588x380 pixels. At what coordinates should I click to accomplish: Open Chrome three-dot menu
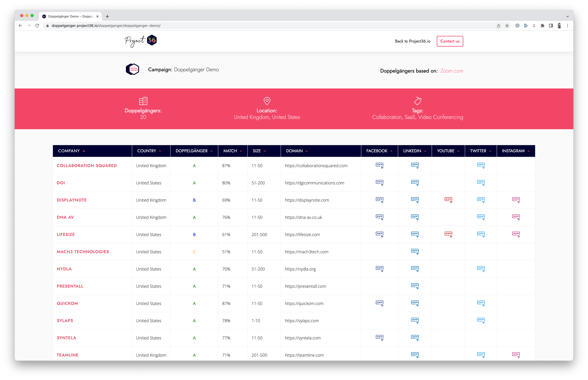[567, 26]
